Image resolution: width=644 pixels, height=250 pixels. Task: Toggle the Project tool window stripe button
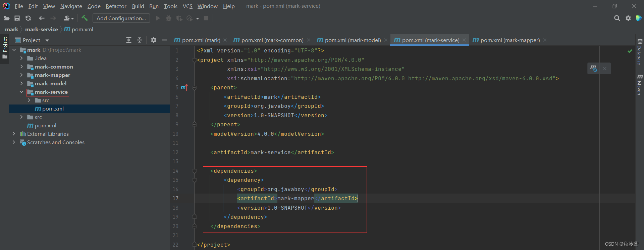point(5,48)
